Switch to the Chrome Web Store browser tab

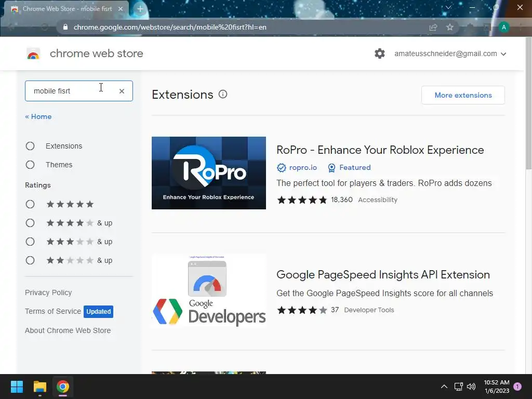click(67, 9)
